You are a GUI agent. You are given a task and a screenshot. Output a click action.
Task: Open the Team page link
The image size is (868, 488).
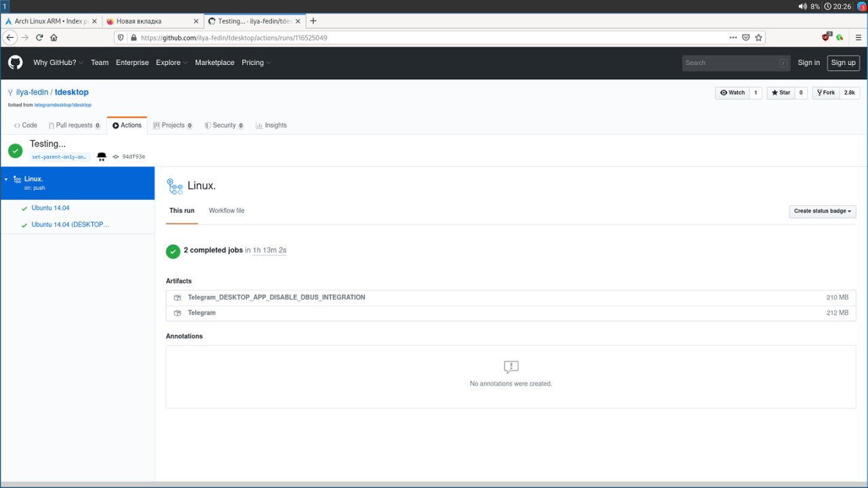[x=100, y=62]
